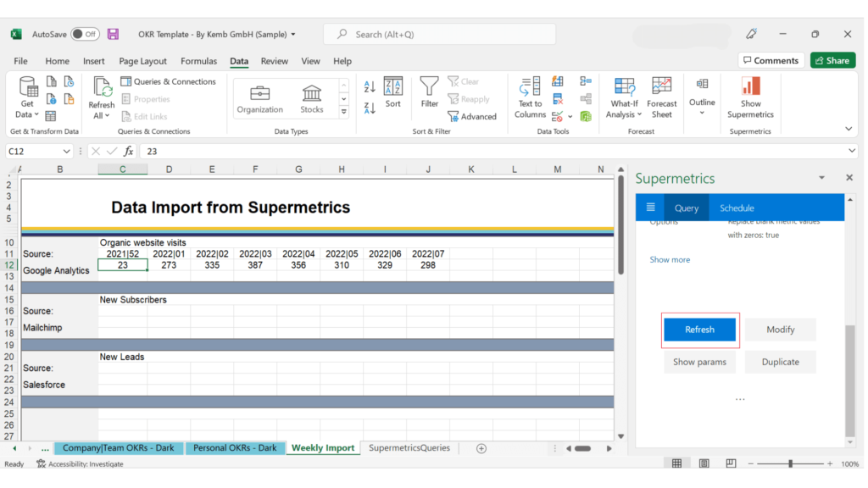Add a new sheet with plus icon
Viewport: 868px width, 488px height.
point(481,449)
